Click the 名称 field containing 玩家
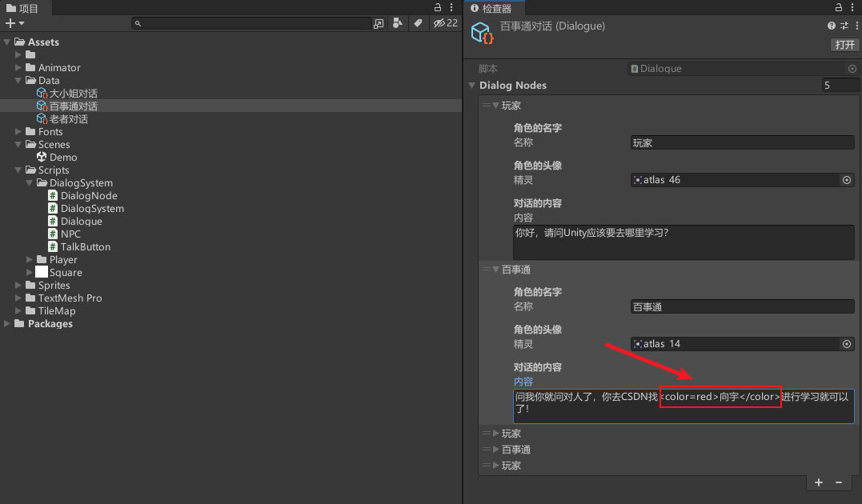The height and width of the screenshot is (504, 862). (742, 143)
